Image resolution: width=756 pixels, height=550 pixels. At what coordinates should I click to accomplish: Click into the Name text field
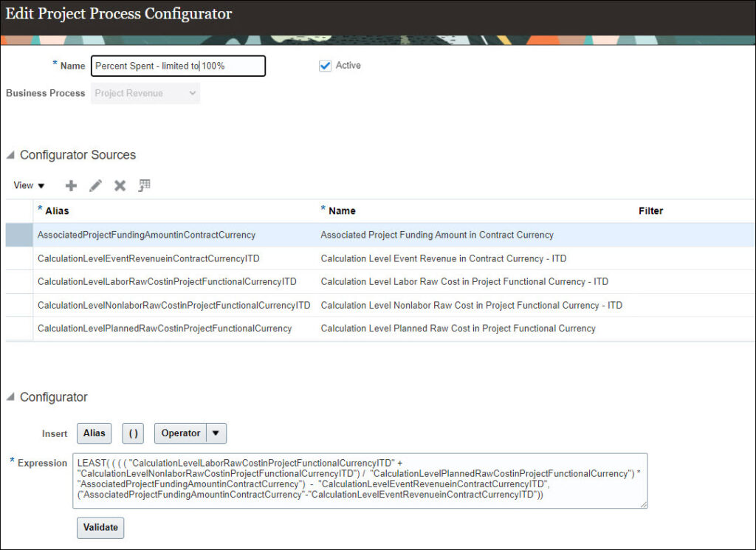(177, 66)
